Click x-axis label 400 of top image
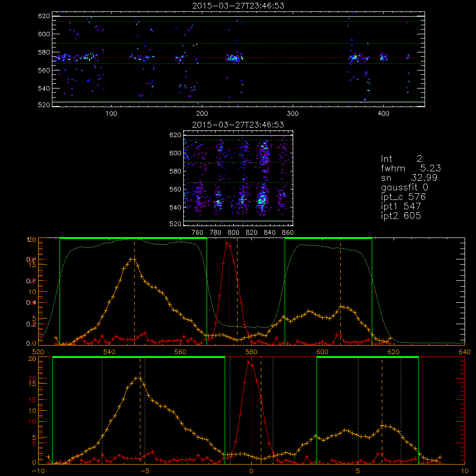Image resolution: width=476 pixels, height=476 pixels. [383, 114]
